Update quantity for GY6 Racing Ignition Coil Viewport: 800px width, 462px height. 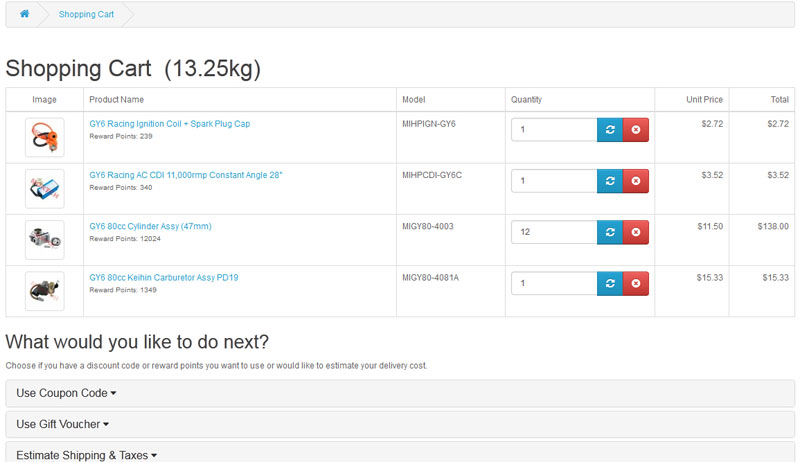coord(610,130)
